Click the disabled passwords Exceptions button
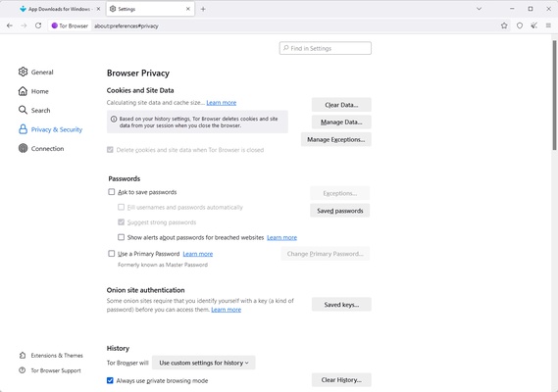Viewport: 558px width, 392px height. pyautogui.click(x=340, y=193)
